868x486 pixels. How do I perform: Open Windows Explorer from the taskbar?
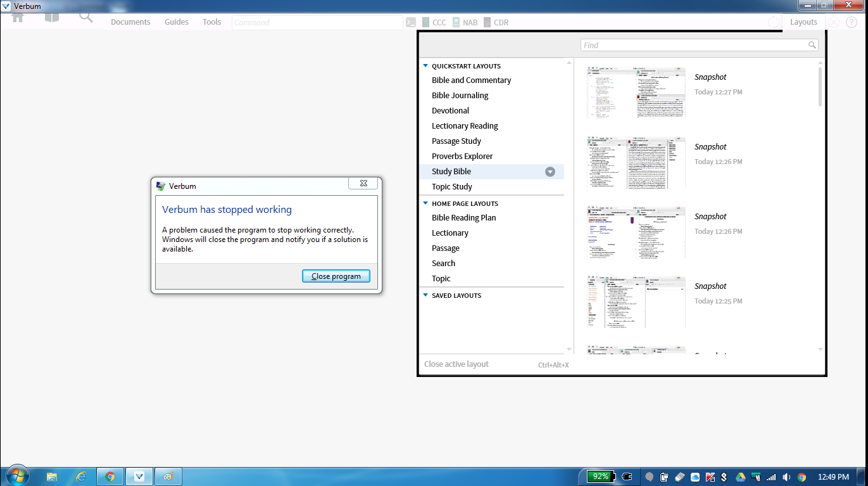tap(52, 476)
